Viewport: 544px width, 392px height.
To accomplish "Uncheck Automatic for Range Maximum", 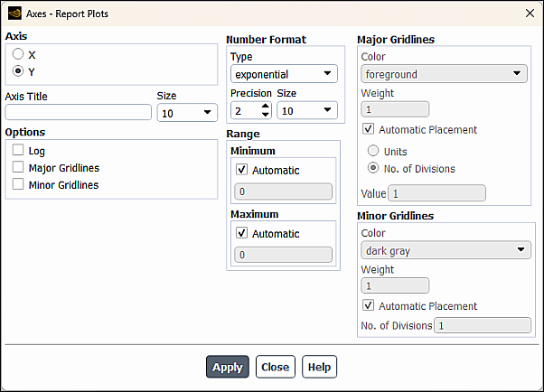I will pos(241,233).
